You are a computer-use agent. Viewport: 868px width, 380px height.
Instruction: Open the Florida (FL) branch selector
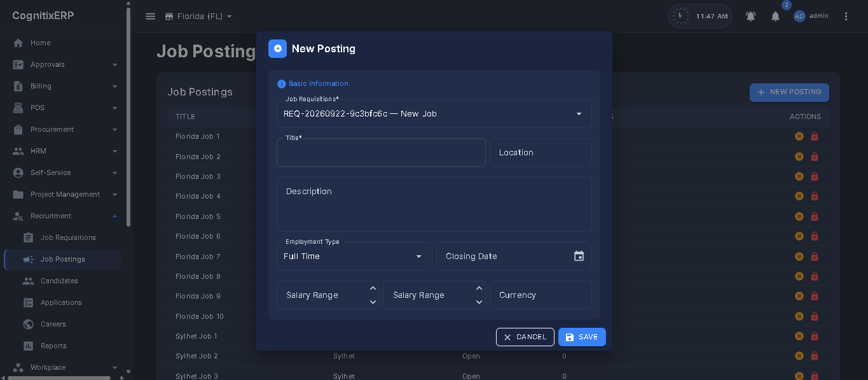click(x=198, y=17)
